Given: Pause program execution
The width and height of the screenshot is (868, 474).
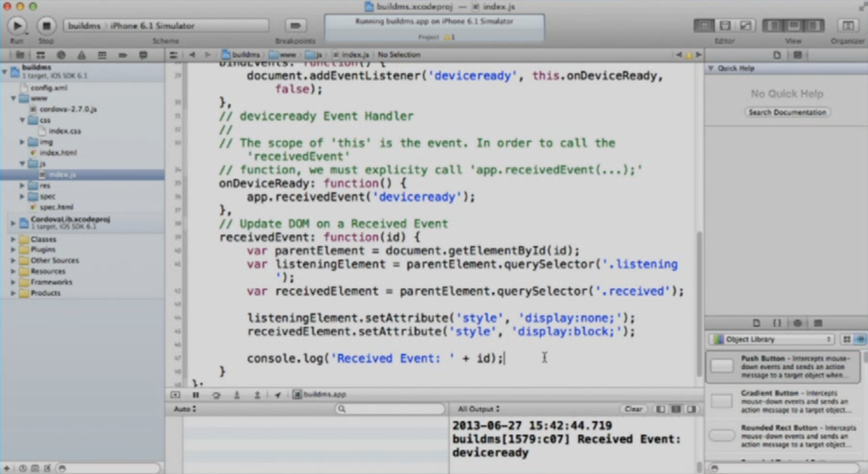Looking at the screenshot, I should click(196, 395).
